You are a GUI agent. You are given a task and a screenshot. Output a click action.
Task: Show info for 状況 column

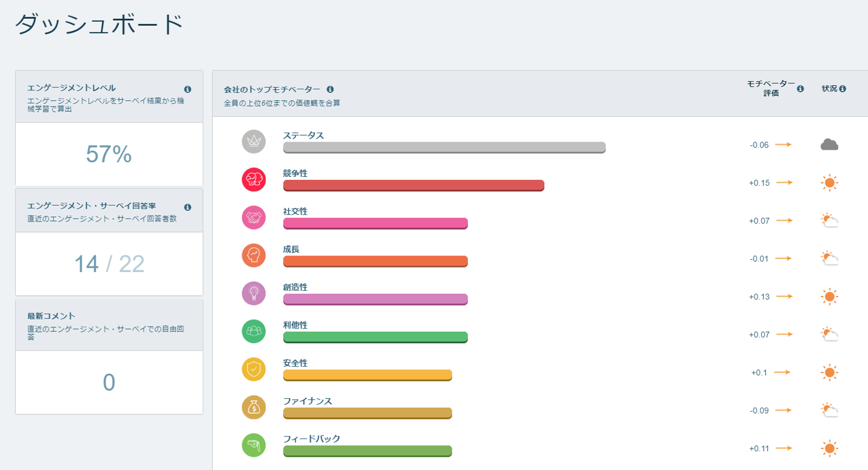843,89
